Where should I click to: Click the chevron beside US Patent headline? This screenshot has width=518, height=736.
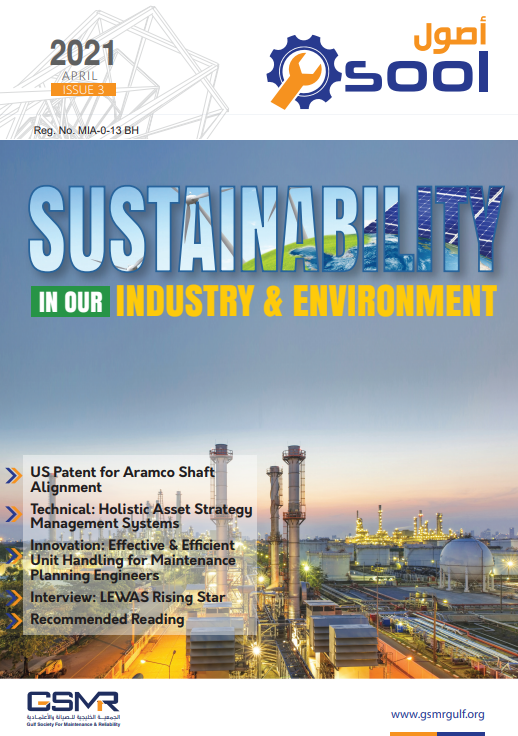pos(14,475)
